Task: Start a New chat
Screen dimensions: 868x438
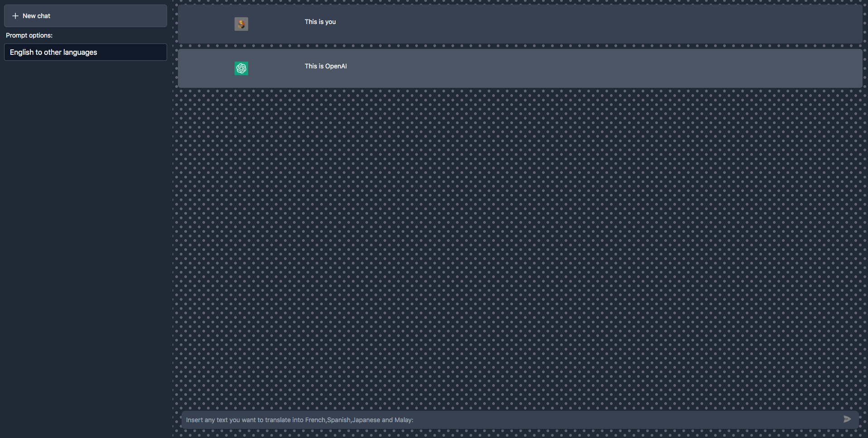Action: (86, 16)
